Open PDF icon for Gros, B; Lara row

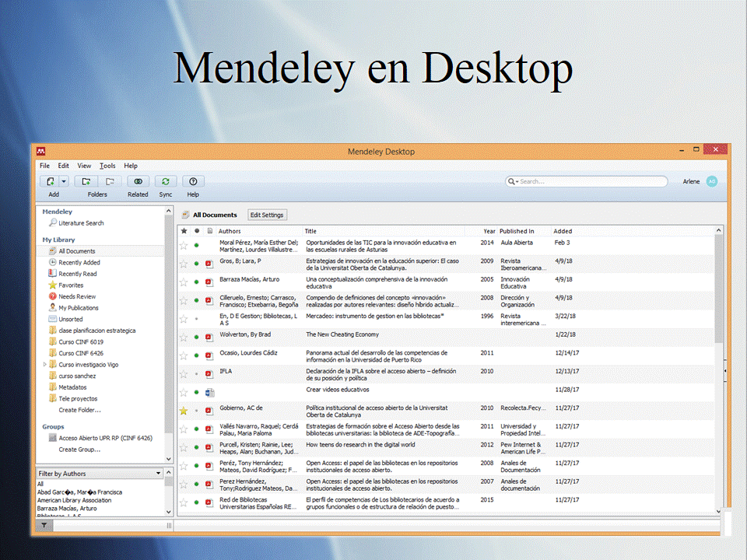click(x=209, y=264)
